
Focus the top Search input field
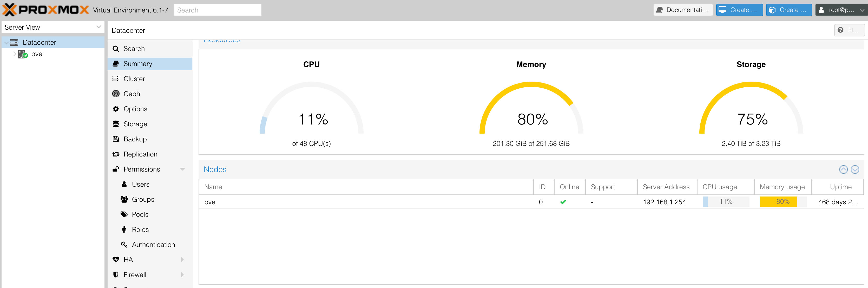[217, 10]
